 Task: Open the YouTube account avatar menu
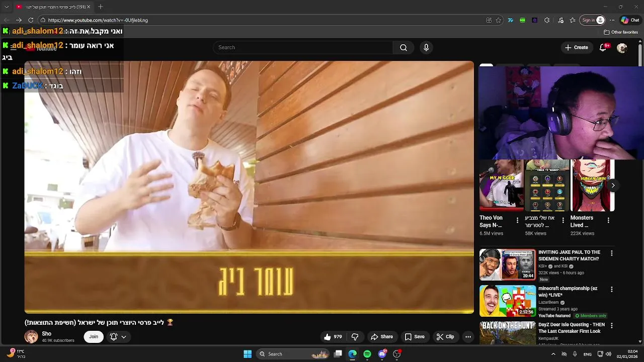point(622,48)
